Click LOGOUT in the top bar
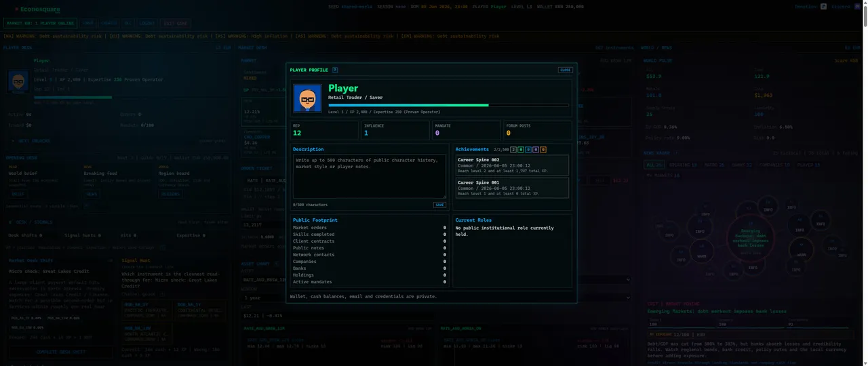 point(147,23)
